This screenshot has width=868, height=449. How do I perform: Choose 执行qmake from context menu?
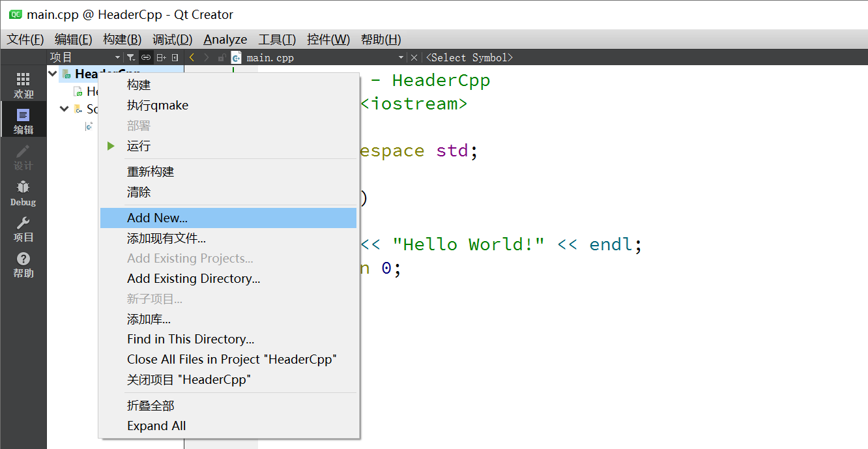point(228,105)
